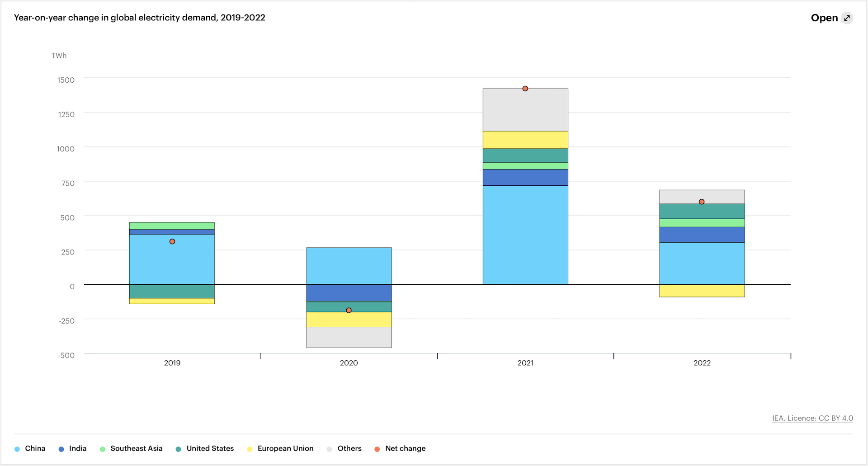This screenshot has height=466, width=868.
Task: Select the 2019 net change marker dot
Action: point(172,242)
